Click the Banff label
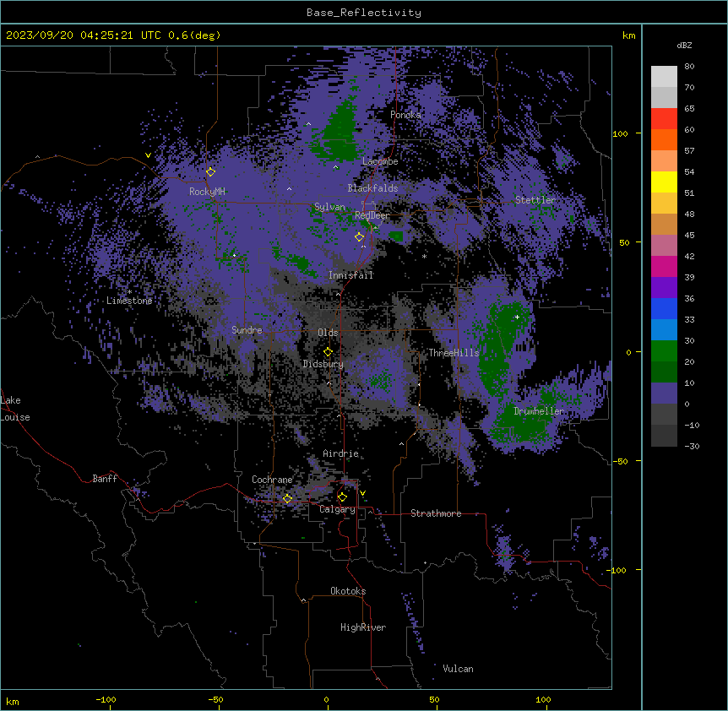 tap(105, 479)
